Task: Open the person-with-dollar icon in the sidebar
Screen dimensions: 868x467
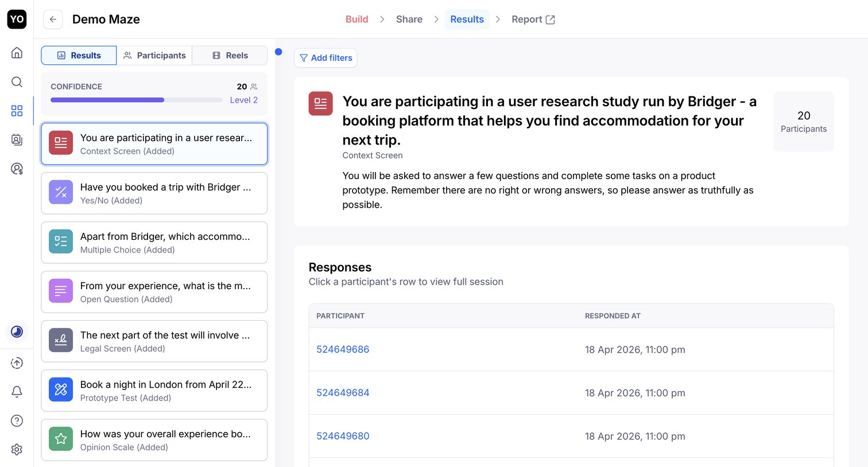Action: point(17,169)
